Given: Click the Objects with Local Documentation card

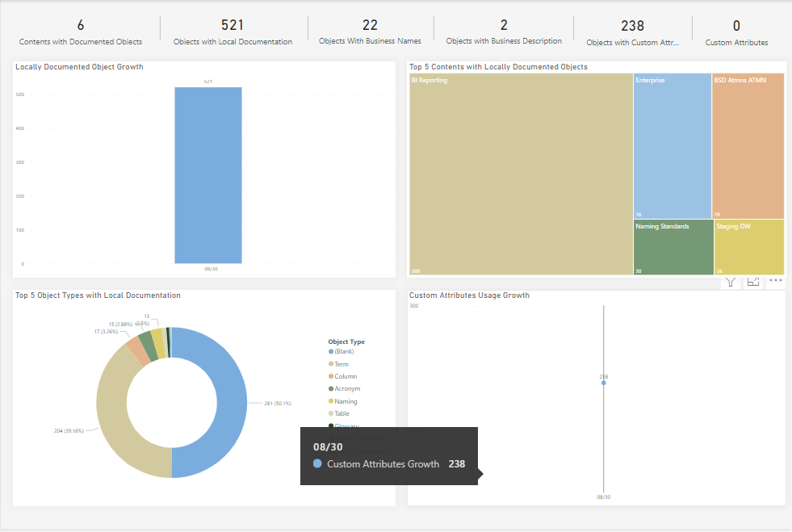Looking at the screenshot, I should pyautogui.click(x=233, y=32).
